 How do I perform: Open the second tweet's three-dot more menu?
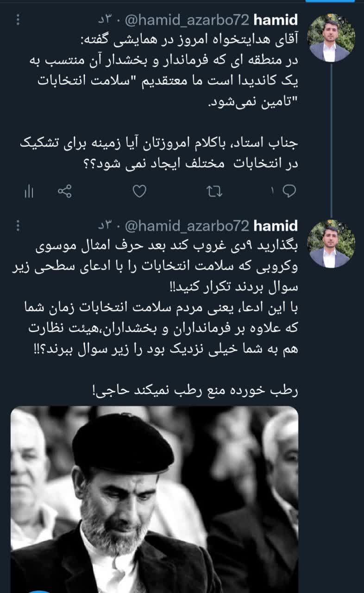pos(19,226)
